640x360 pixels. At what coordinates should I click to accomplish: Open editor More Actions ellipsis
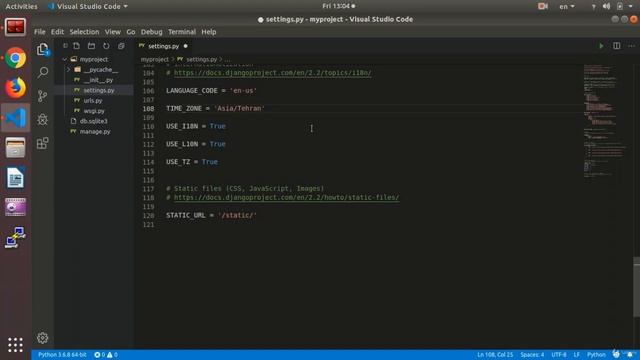click(x=631, y=46)
